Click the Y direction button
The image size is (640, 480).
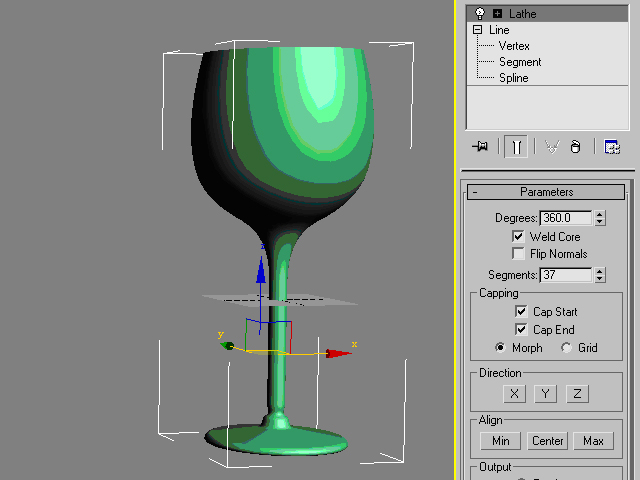545,394
